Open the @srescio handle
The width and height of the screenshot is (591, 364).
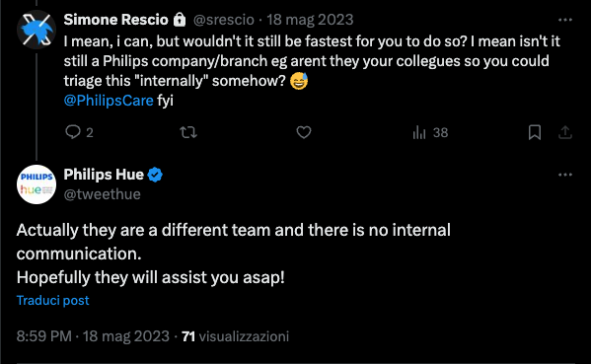[x=224, y=20]
